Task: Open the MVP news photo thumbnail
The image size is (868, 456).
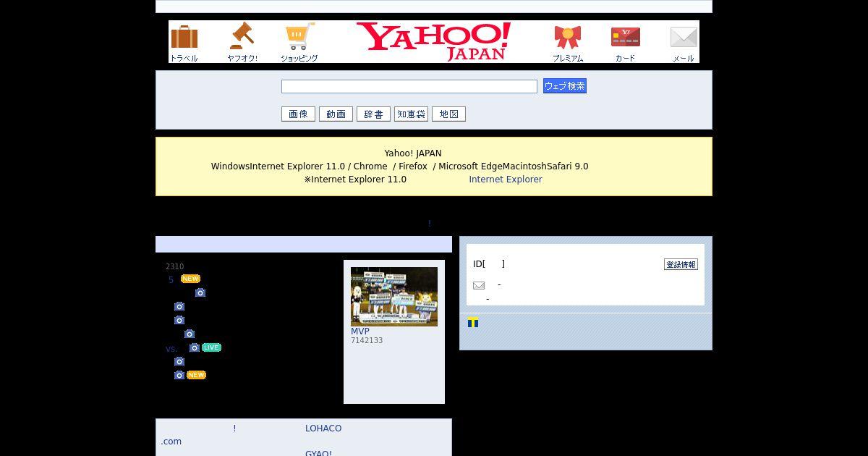Action: (394, 297)
